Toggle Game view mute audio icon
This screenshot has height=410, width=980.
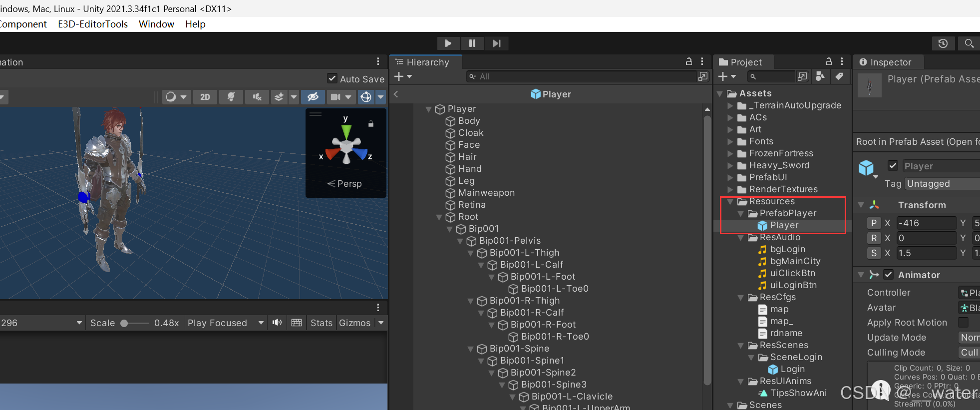(277, 323)
